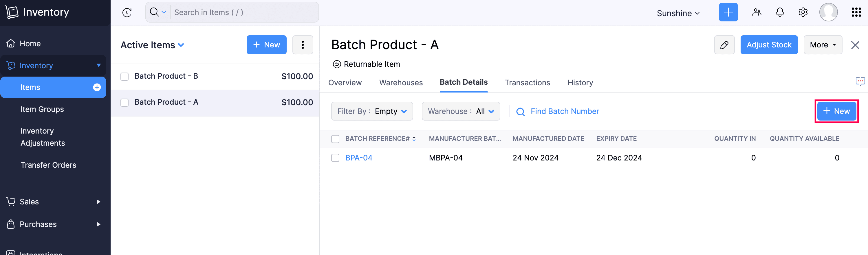The height and width of the screenshot is (255, 868).
Task: Open the BPA-04 batch link
Action: [x=358, y=158]
